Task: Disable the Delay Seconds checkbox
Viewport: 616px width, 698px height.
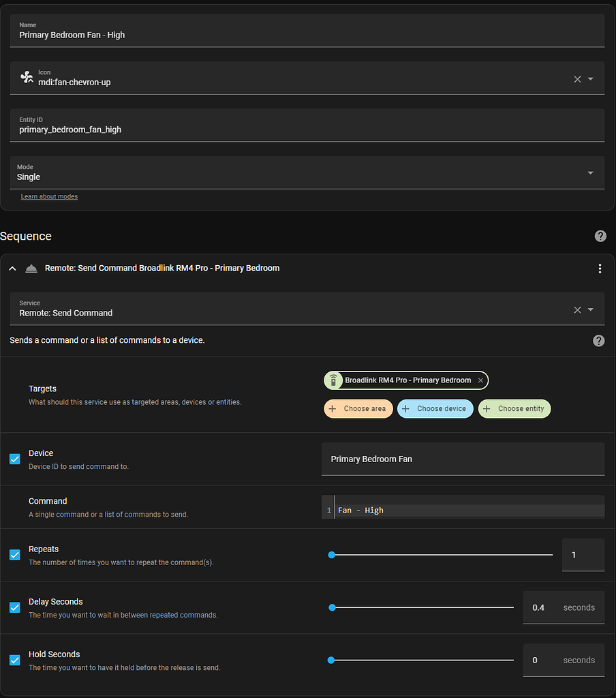Action: click(15, 607)
